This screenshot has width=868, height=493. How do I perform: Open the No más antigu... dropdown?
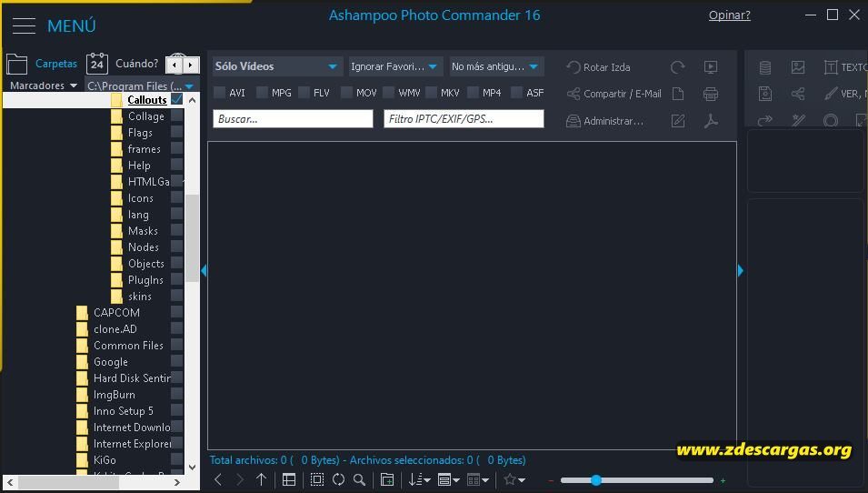(496, 66)
